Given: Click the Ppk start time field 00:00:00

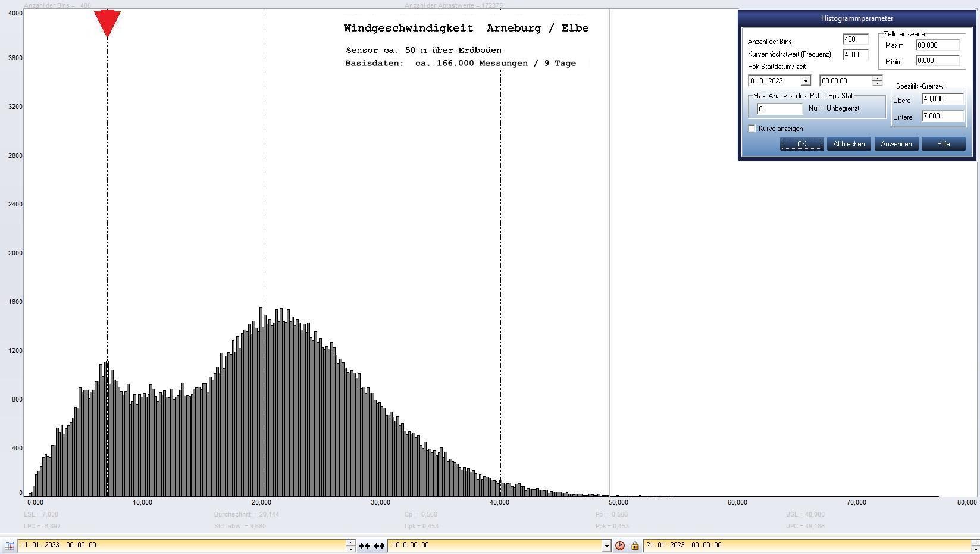Looking at the screenshot, I should [x=846, y=81].
